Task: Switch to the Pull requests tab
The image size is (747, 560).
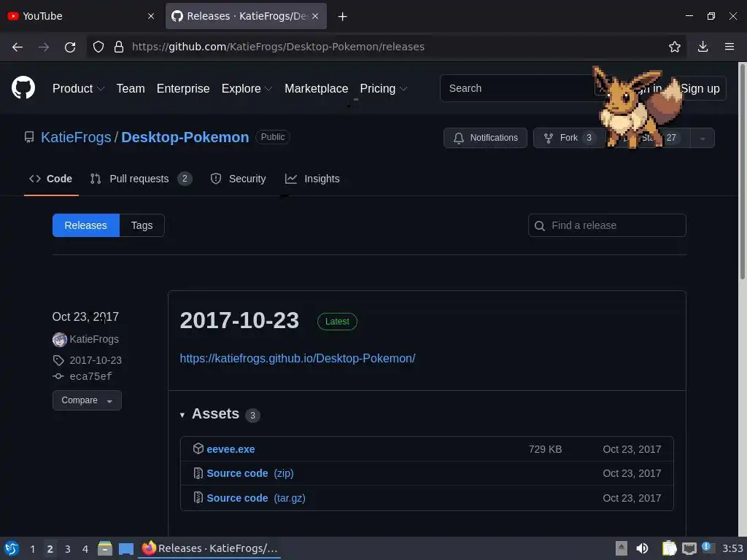Action: pos(141,179)
